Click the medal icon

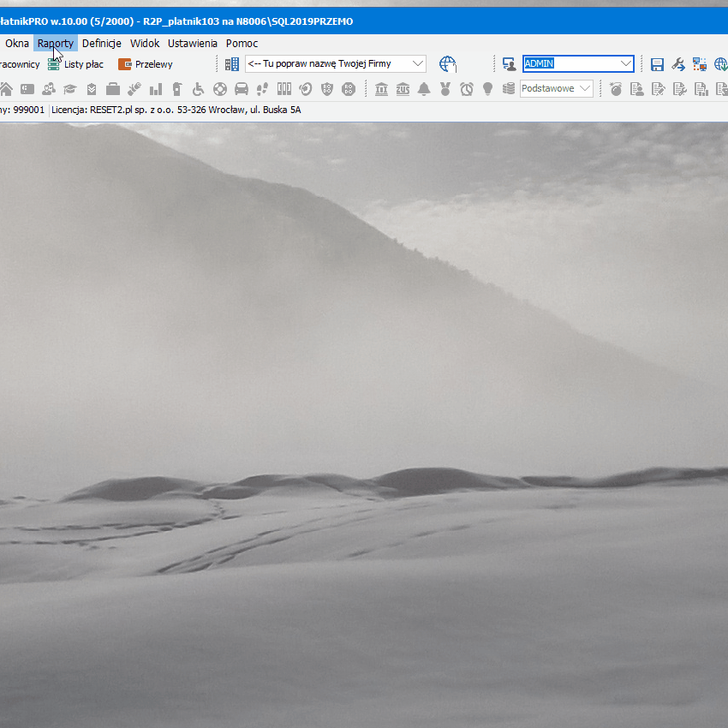[445, 89]
